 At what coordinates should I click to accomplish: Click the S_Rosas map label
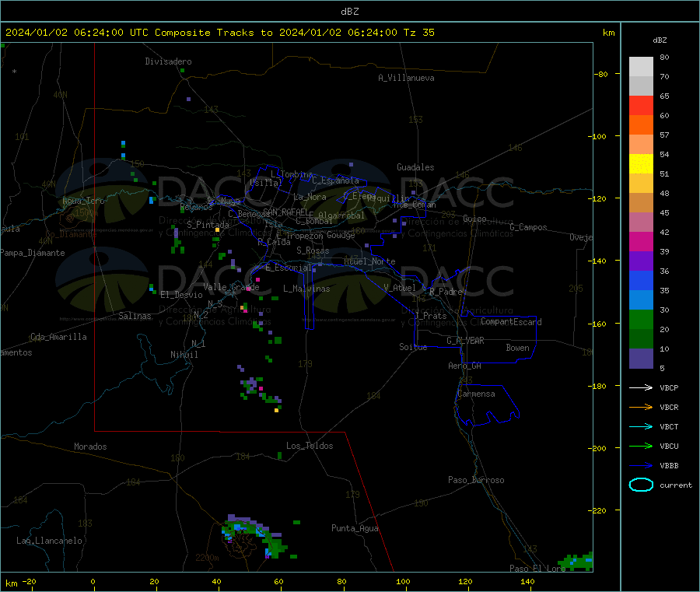pos(313,250)
